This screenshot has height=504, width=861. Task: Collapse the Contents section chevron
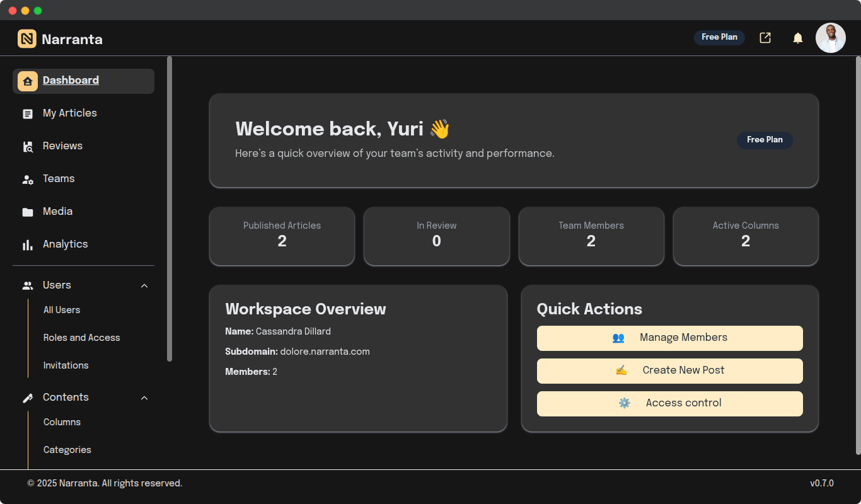click(x=144, y=398)
